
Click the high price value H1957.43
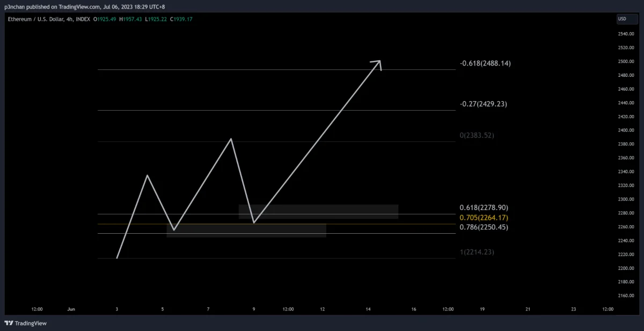pos(127,19)
